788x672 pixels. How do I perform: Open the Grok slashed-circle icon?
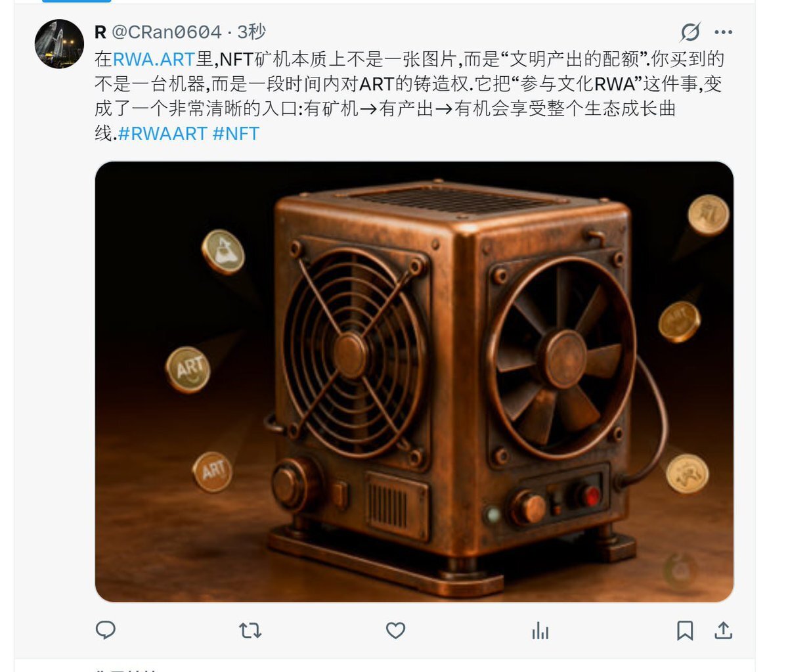click(x=690, y=32)
